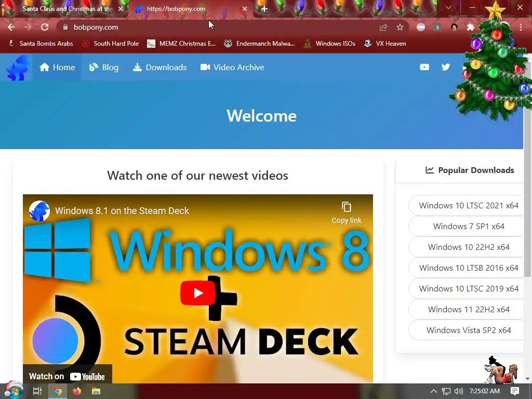Select Windows 10 LTSC 2021 x64 download
Viewport: 532px width, 399px height.
(466, 205)
